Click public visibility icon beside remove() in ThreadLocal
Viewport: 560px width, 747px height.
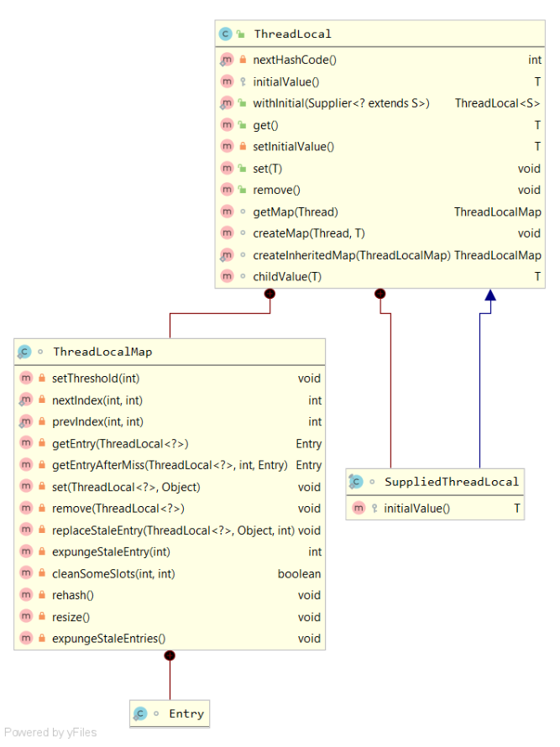click(x=243, y=190)
